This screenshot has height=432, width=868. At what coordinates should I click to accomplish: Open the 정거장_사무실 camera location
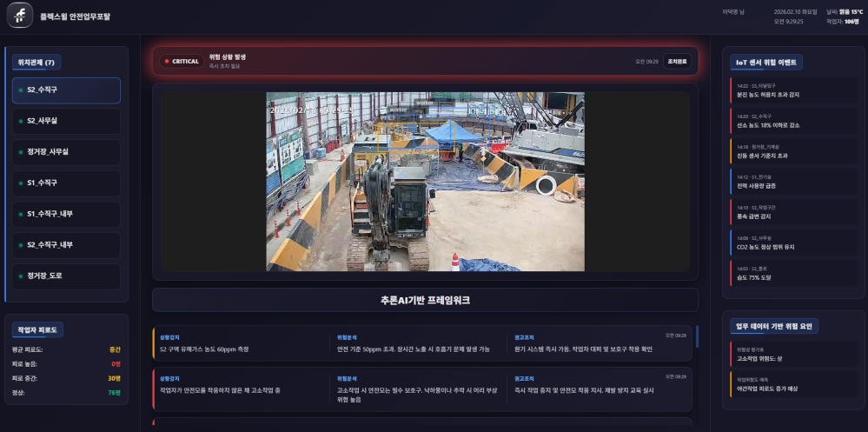(66, 152)
